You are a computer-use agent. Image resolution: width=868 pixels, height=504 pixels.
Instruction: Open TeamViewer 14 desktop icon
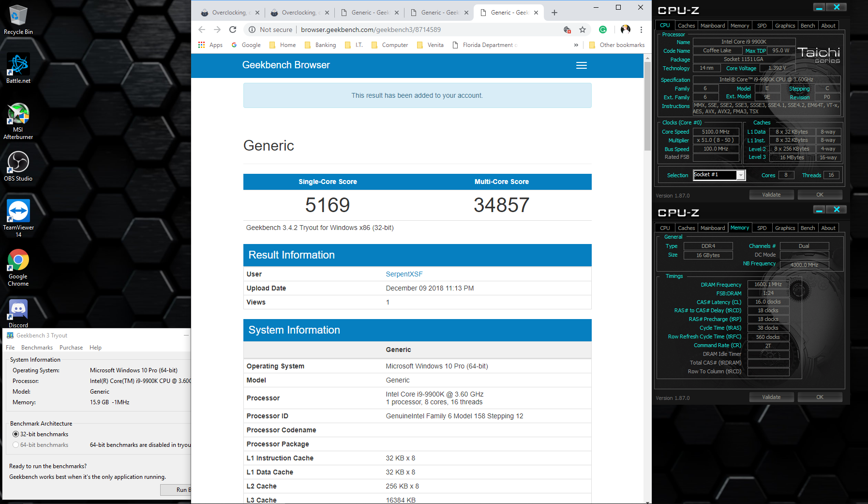[18, 218]
